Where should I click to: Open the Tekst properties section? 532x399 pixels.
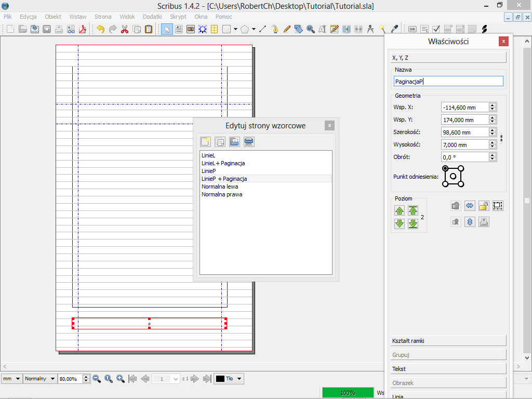pos(448,369)
